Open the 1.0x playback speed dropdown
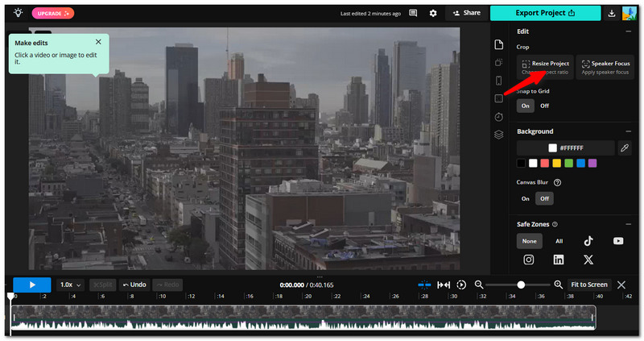This screenshot has height=341, width=644. (70, 285)
